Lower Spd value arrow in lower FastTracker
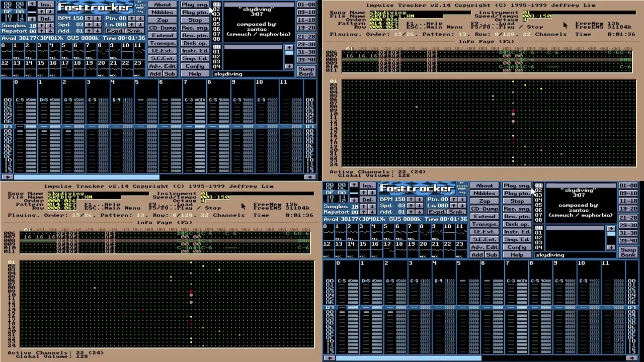 419,206
